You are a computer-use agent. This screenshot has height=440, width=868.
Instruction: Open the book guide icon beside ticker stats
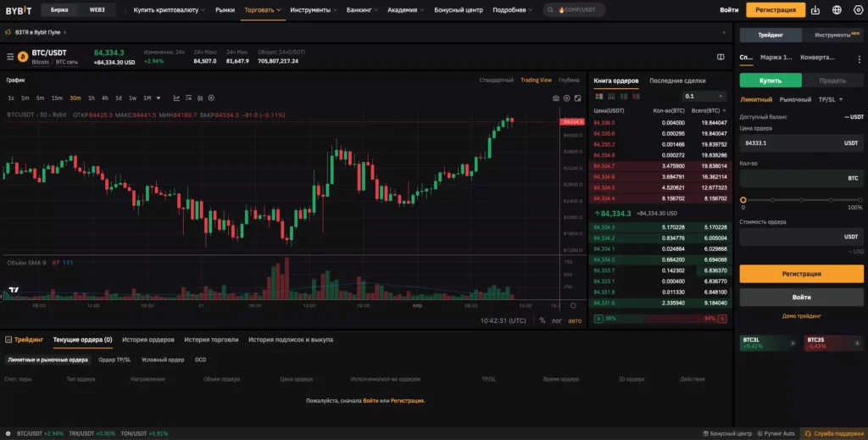pos(721,57)
